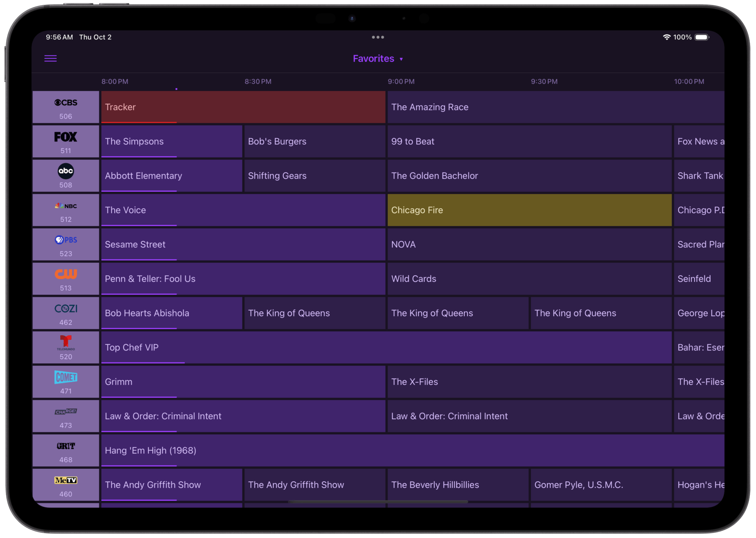The width and height of the screenshot is (756, 538).
Task: Open the Favorites dropdown
Action: point(378,59)
